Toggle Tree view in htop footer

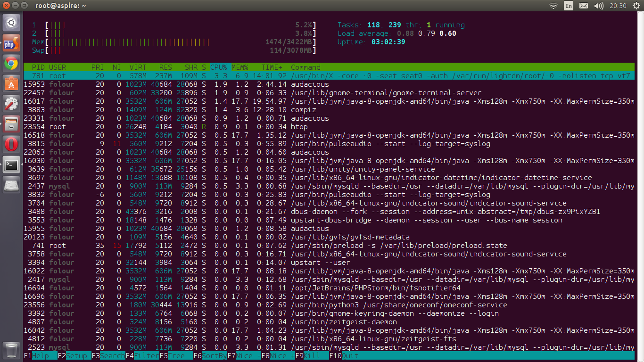point(176,356)
